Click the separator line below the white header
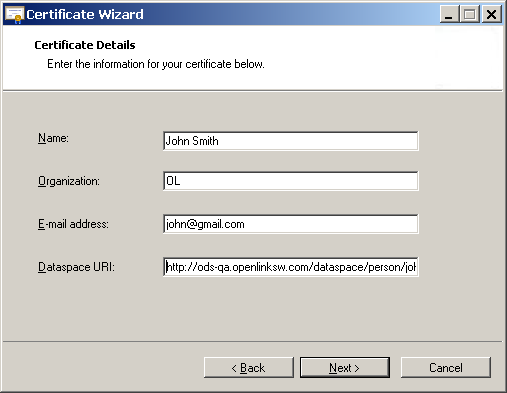This screenshot has height=393, width=507. [x=252, y=90]
